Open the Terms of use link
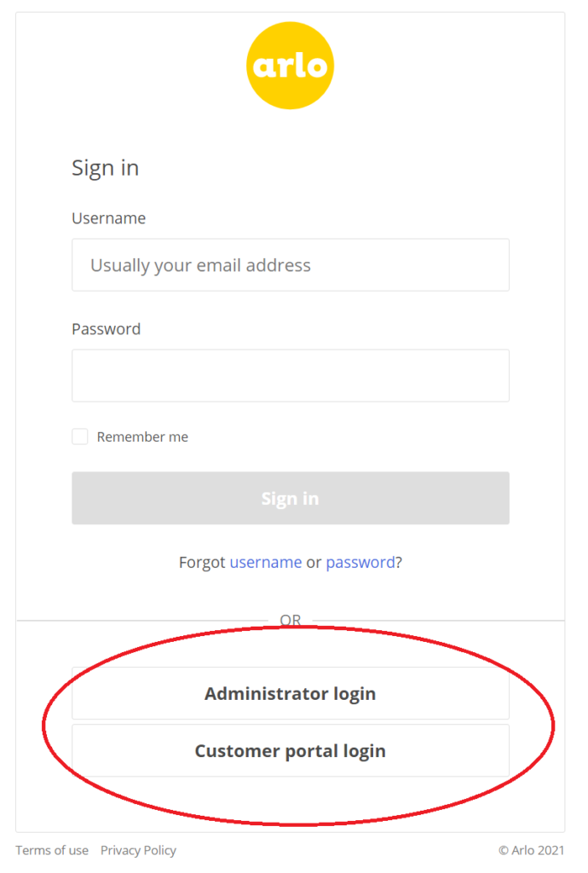588x873 pixels. 52,850
